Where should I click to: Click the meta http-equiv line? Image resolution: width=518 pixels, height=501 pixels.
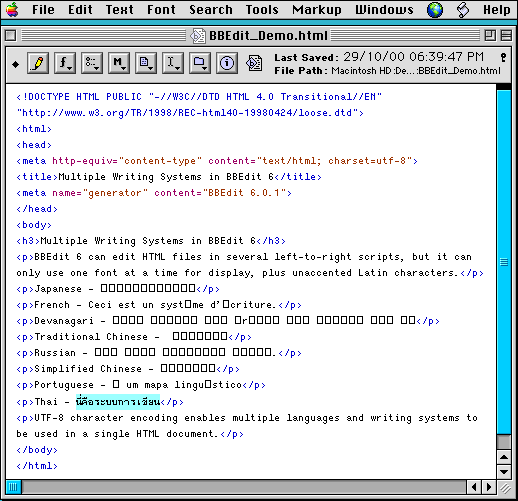point(217,161)
